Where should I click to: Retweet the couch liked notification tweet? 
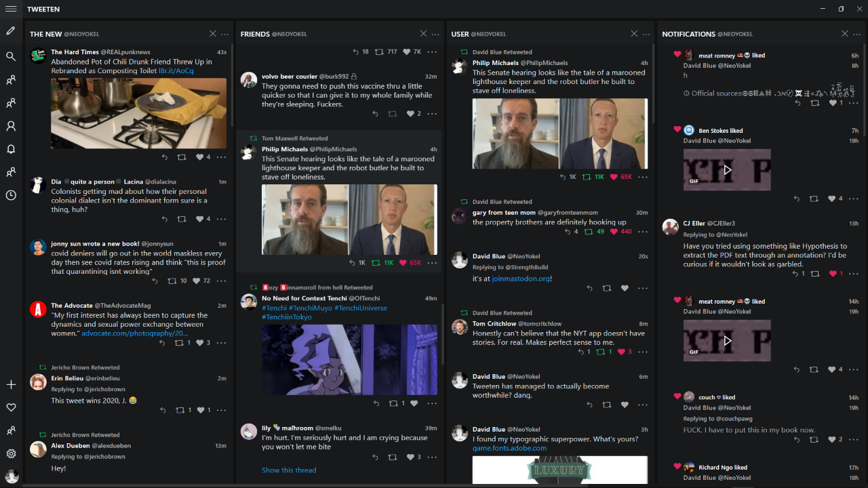[x=814, y=440]
